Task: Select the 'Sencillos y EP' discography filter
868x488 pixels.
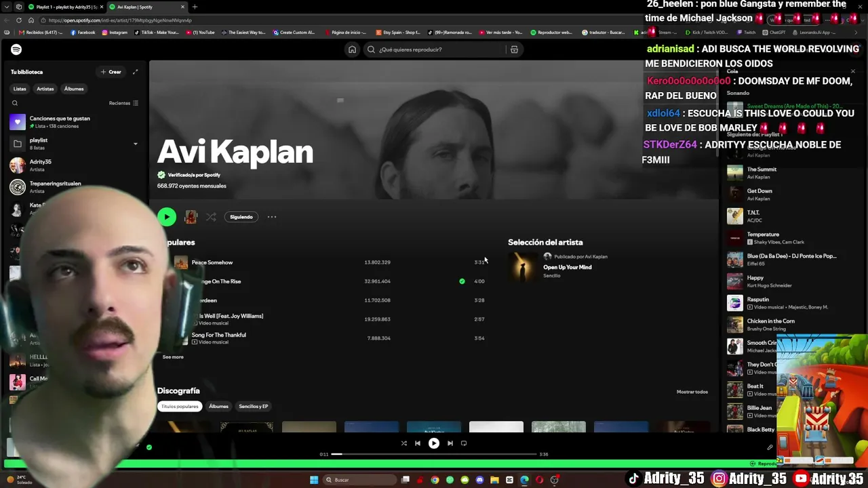Action: pos(254,407)
